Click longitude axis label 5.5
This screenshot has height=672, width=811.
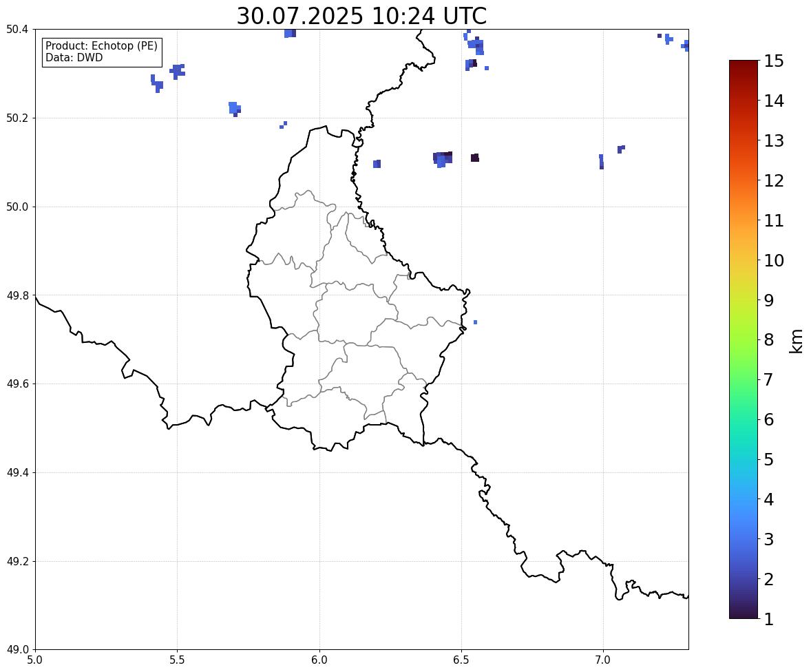[177, 660]
